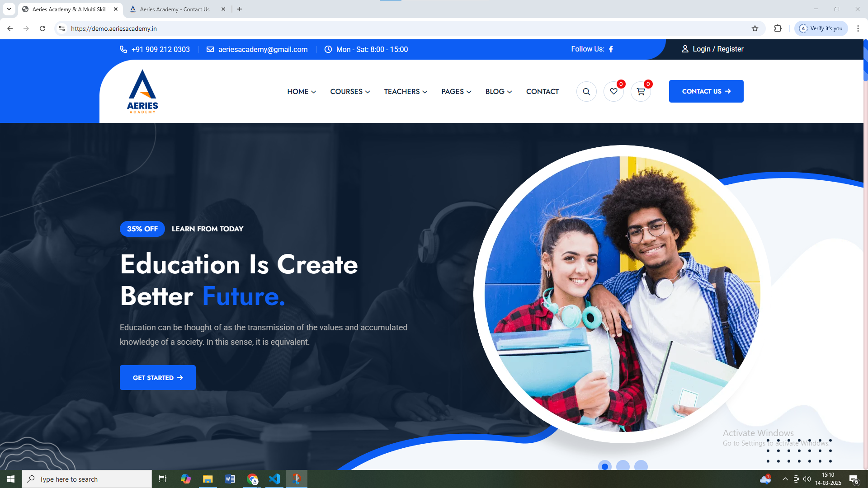Bookmark this page with the star icon
Screen dimensions: 868x488
coord(755,28)
